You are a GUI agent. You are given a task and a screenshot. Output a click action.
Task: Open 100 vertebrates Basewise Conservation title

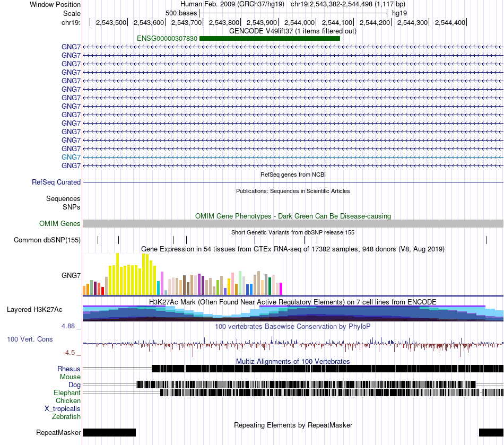pos(293,326)
